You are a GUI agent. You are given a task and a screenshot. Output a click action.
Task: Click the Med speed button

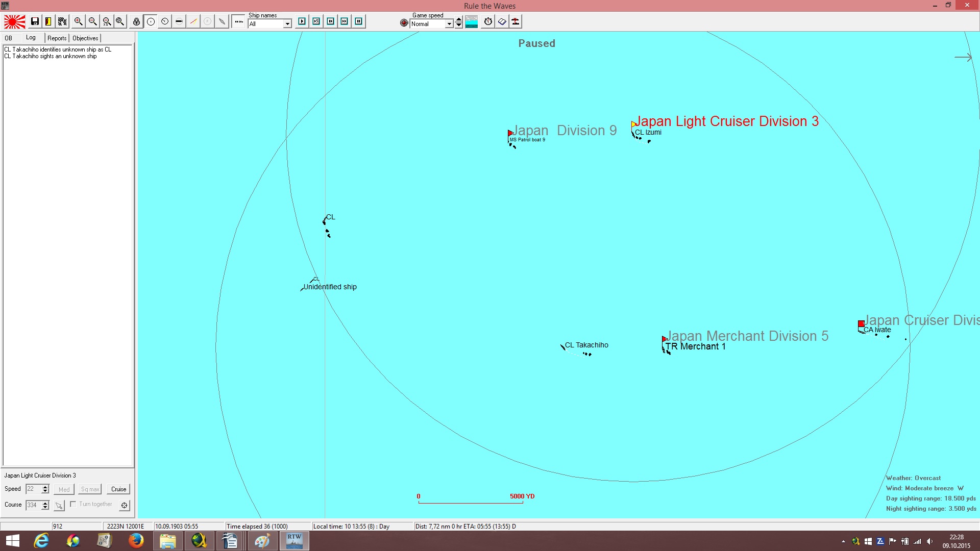(x=64, y=489)
